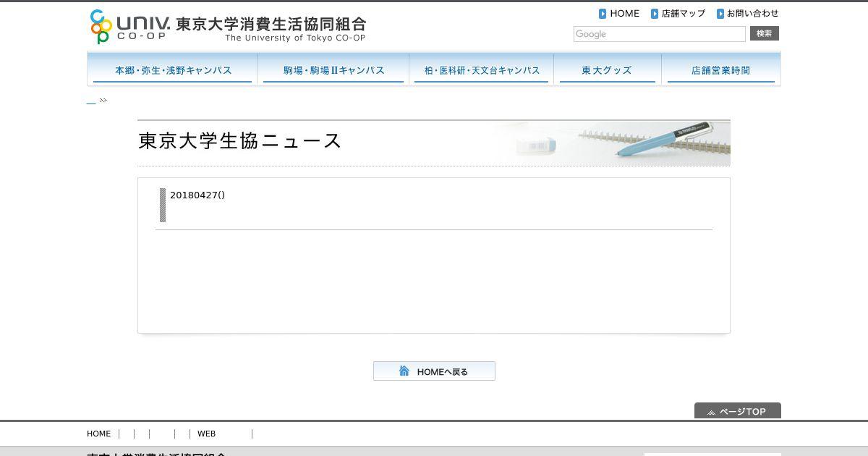The image size is (868, 456).
Task: Open 本郷・弥生・浅野キャンパス menu tab
Action: (173, 69)
